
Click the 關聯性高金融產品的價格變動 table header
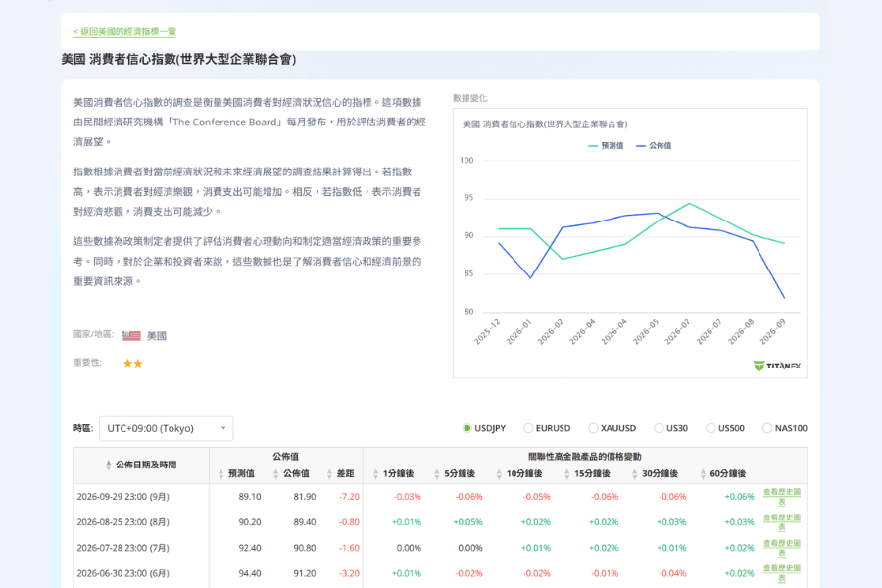tap(584, 457)
